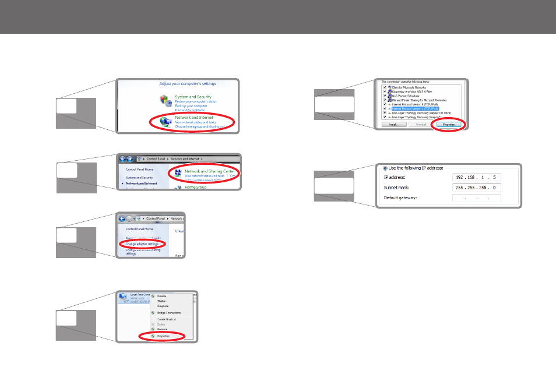Click 'Change adapter settings' sidebar link
Viewport: 556px width, 392px height.
coord(142,244)
